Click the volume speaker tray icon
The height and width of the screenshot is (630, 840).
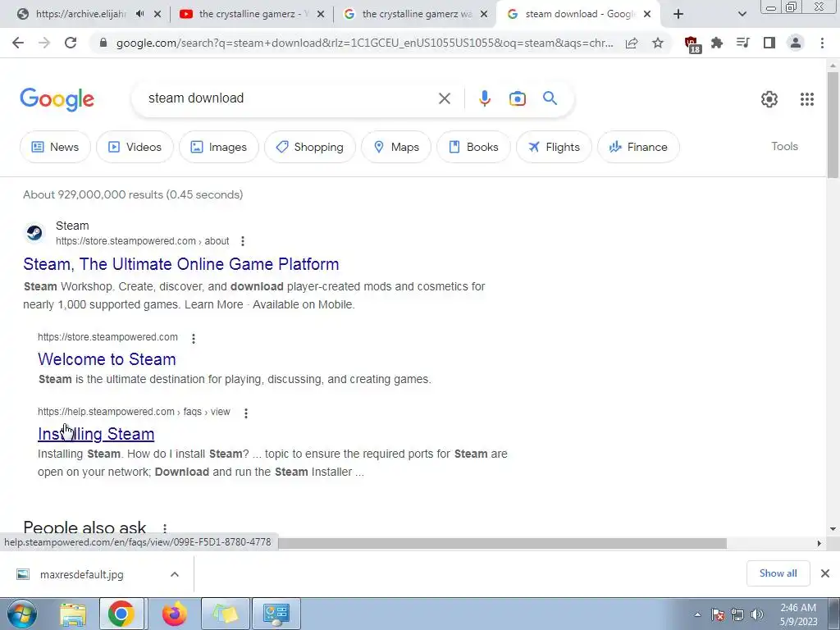click(x=757, y=614)
